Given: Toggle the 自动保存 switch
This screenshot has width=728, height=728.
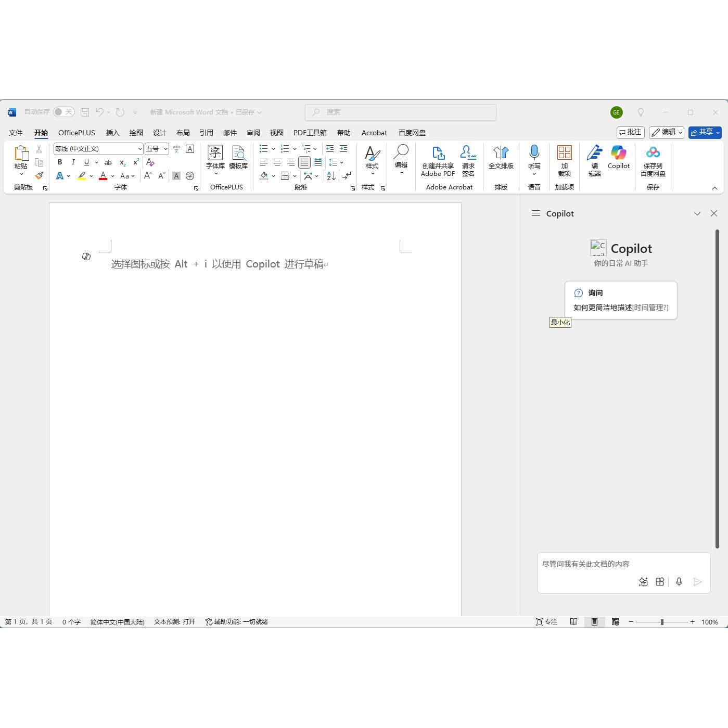Looking at the screenshot, I should pyautogui.click(x=64, y=112).
